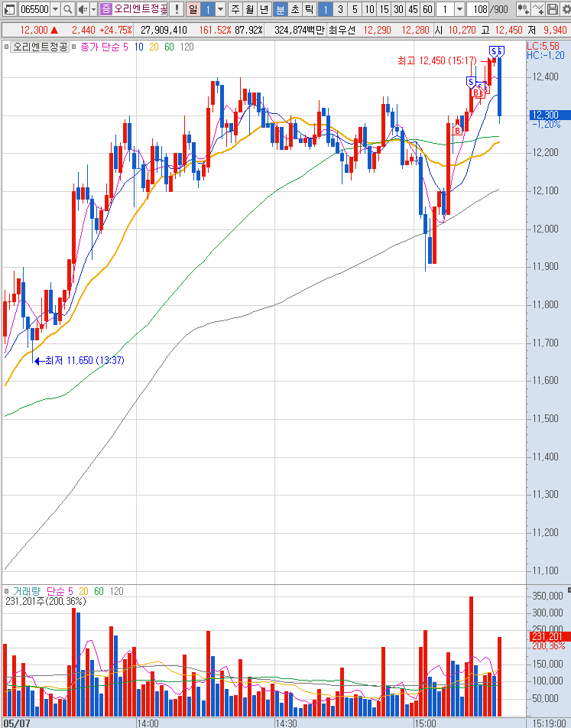Switch to the 월 monthly chart period
The height and width of the screenshot is (728, 571).
point(250,9)
